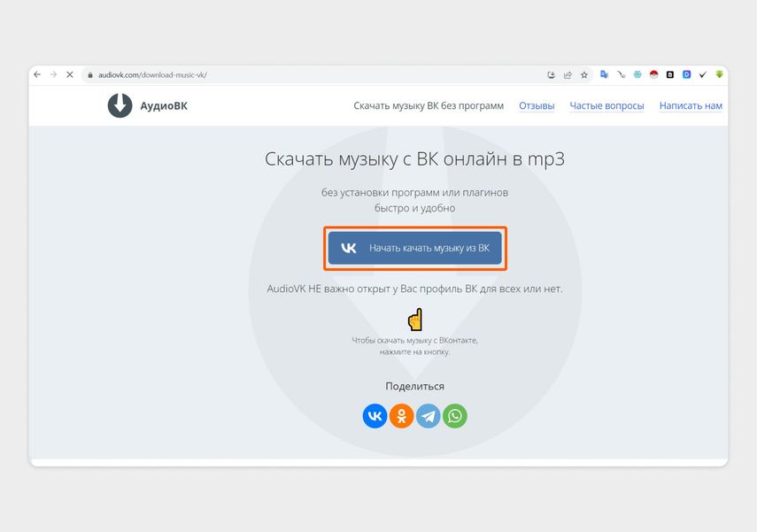The height and width of the screenshot is (532, 757).
Task: Click the pointing hand emoji icon
Action: coord(415,319)
